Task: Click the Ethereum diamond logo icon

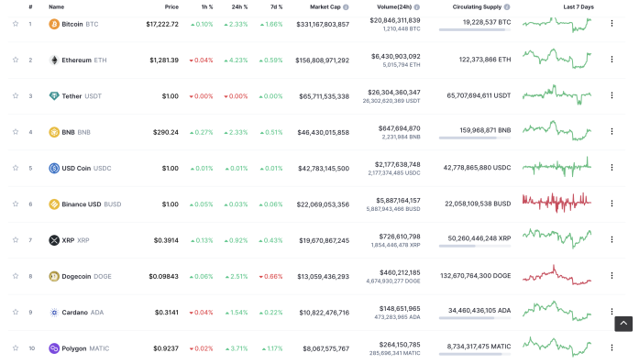Action: pyautogui.click(x=54, y=60)
